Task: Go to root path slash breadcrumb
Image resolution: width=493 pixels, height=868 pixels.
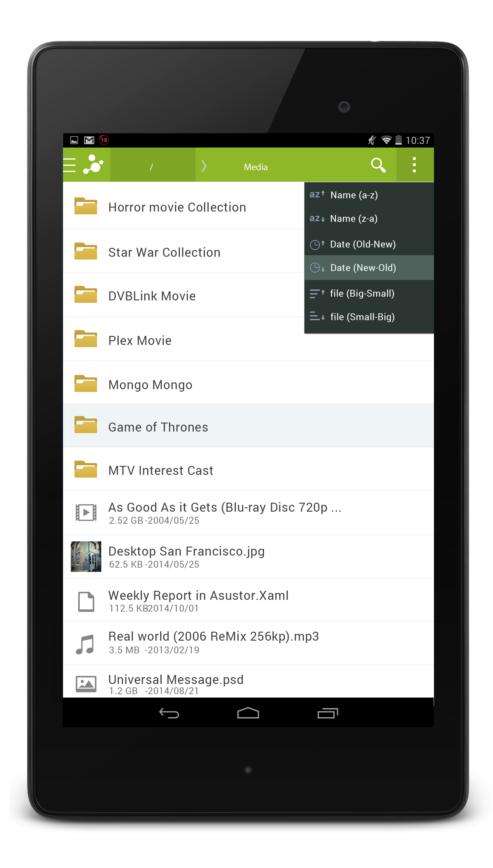Action: click(152, 165)
